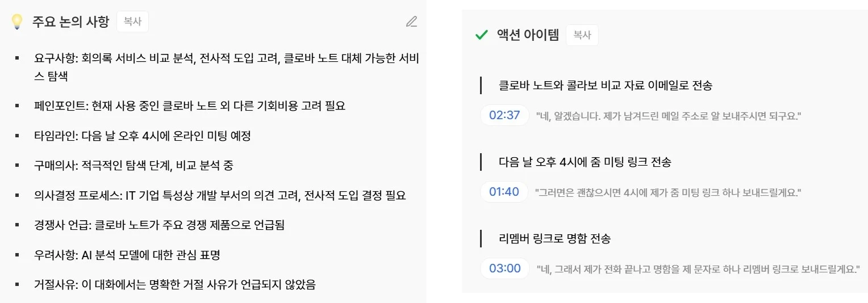Click the quote about 명함 after the call

(698, 269)
